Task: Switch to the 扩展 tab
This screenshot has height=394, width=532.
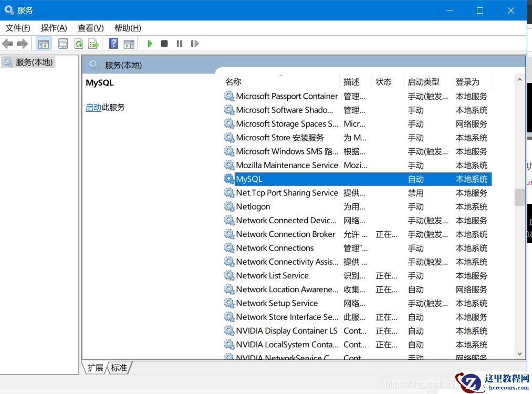Action: [95, 368]
